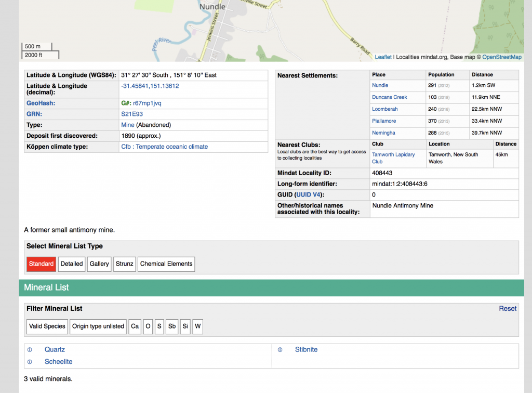Screen dimensions: 532x393
Task: Filter minerals by W element
Action: coord(197,326)
